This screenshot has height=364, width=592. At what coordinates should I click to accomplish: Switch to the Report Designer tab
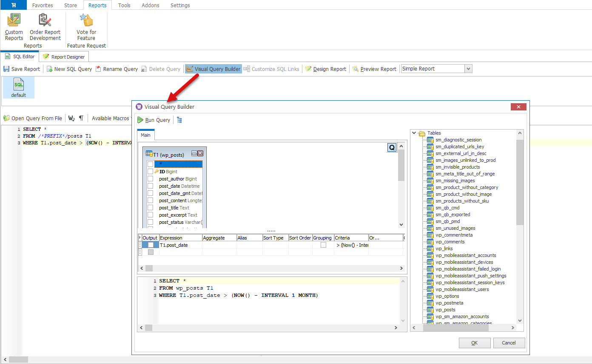(x=64, y=56)
